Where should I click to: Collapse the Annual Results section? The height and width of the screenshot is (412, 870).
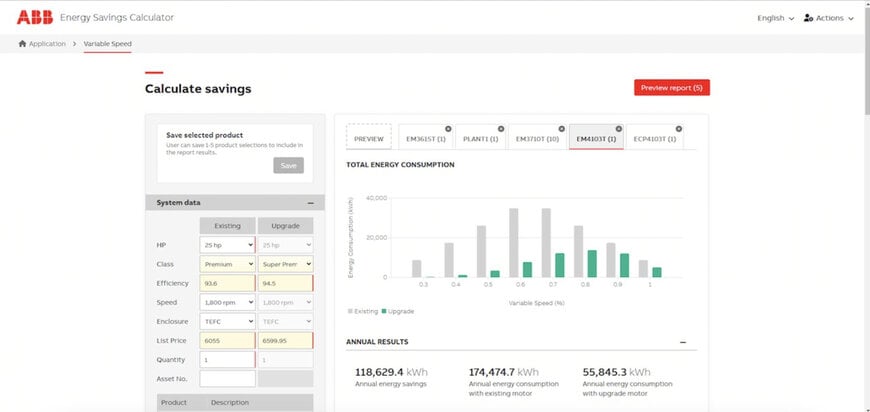(682, 342)
